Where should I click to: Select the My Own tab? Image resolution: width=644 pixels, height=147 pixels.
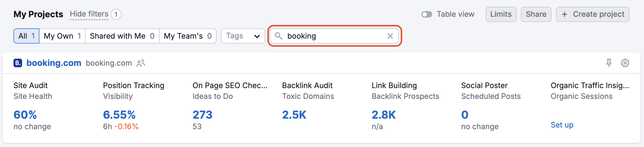pyautogui.click(x=62, y=36)
